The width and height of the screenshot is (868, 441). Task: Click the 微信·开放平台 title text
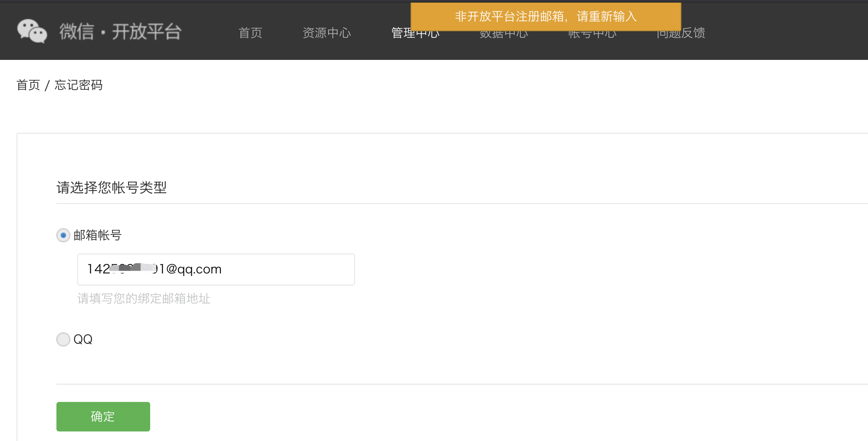tap(120, 32)
